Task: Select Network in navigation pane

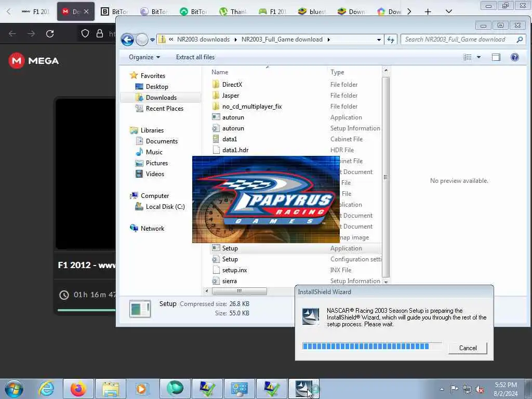Action: [152, 229]
